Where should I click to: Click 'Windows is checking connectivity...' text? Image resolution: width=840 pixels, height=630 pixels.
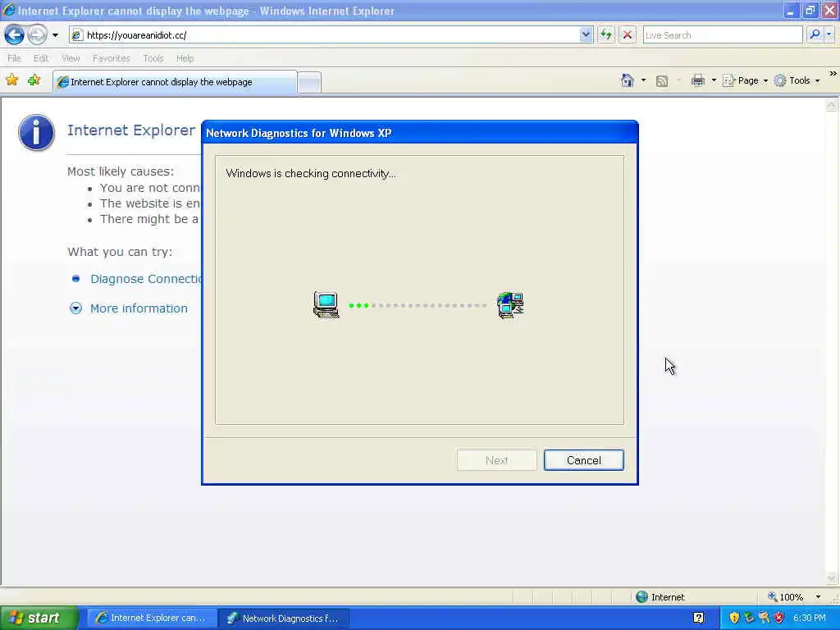coord(311,174)
